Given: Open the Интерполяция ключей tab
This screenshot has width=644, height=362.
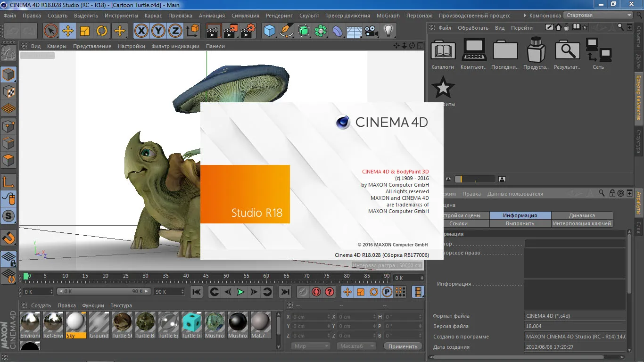Looking at the screenshot, I should point(582,223).
